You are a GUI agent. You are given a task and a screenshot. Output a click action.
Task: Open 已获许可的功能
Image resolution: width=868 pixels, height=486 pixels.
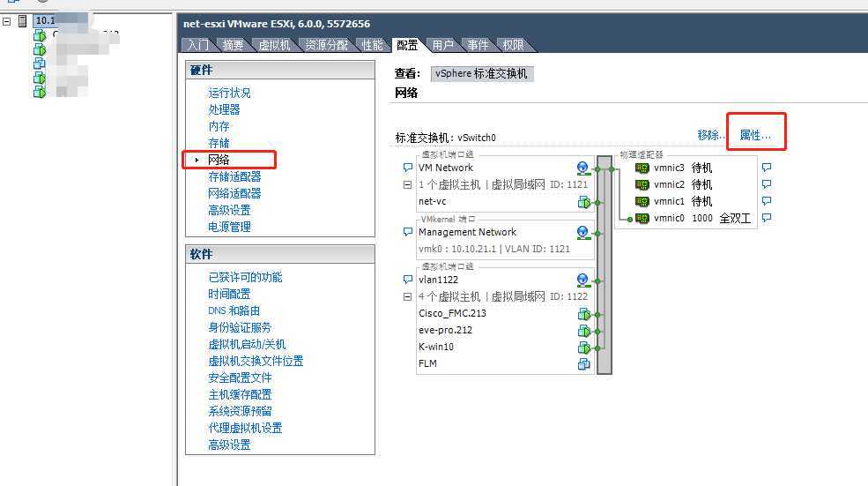pos(245,277)
